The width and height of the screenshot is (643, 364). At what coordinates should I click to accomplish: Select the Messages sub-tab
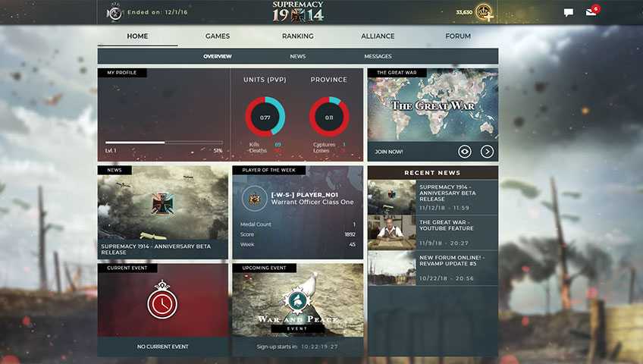378,57
